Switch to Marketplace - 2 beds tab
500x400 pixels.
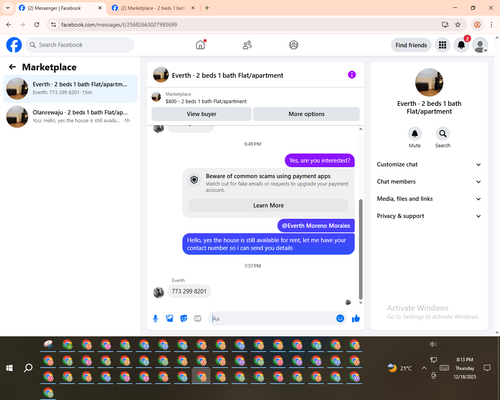click(153, 8)
